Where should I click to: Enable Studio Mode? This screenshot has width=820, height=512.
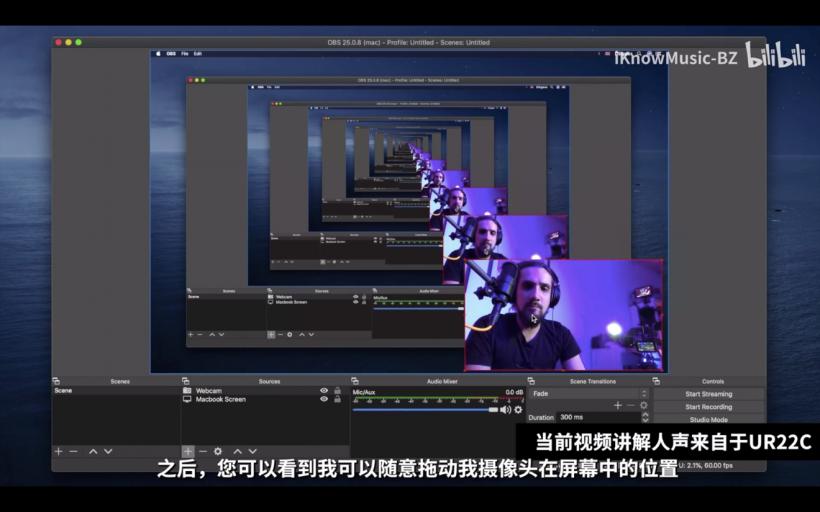[x=709, y=419]
